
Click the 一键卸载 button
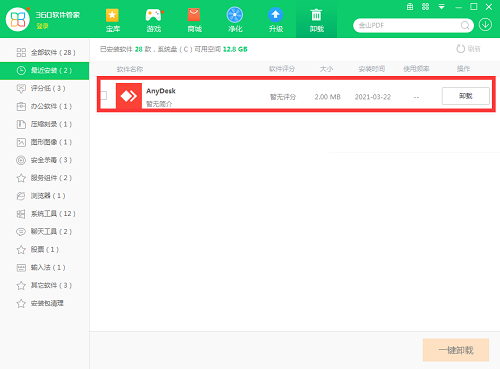[x=456, y=350]
